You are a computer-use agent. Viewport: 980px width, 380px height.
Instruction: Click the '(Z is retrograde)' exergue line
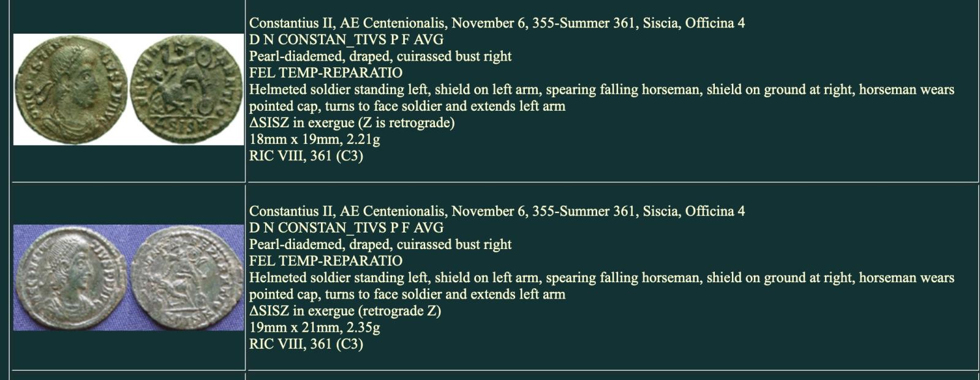(352, 123)
